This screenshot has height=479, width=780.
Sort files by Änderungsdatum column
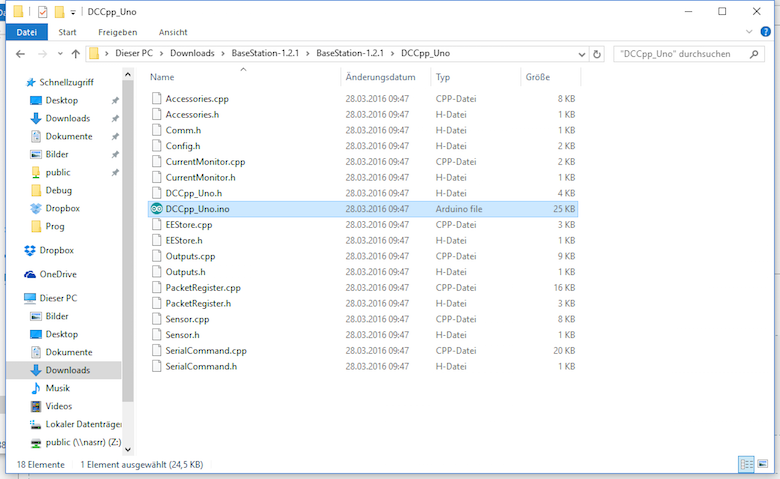click(380, 77)
